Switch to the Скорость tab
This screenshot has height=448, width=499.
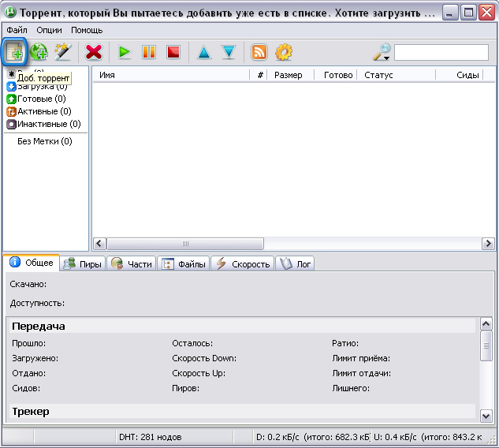click(242, 264)
